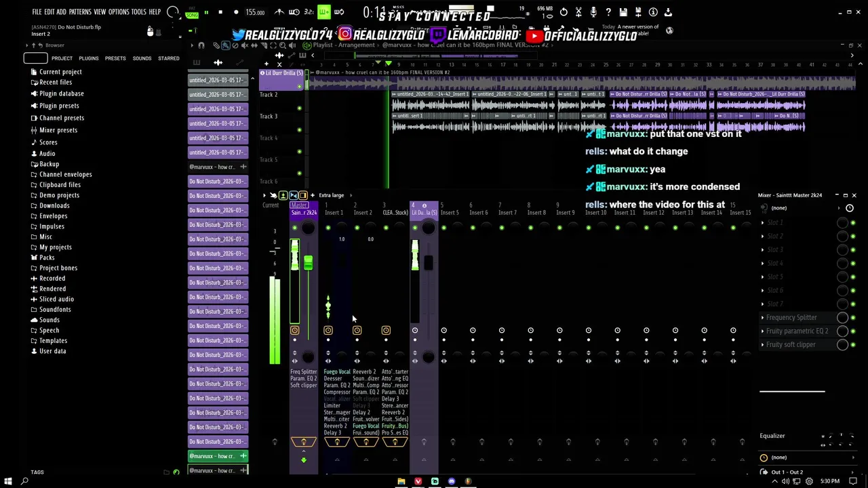Expand the Mixer presets folder

[x=58, y=130]
